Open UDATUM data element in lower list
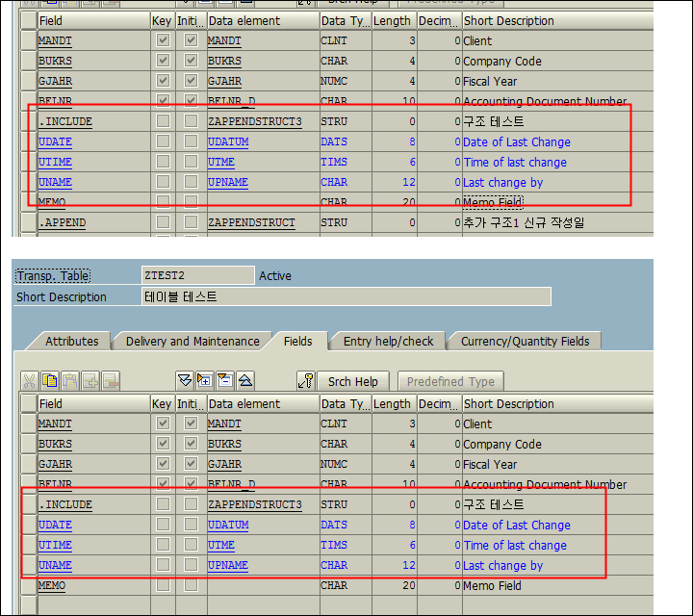Screen dimensions: 693x616 pyautogui.click(x=228, y=525)
